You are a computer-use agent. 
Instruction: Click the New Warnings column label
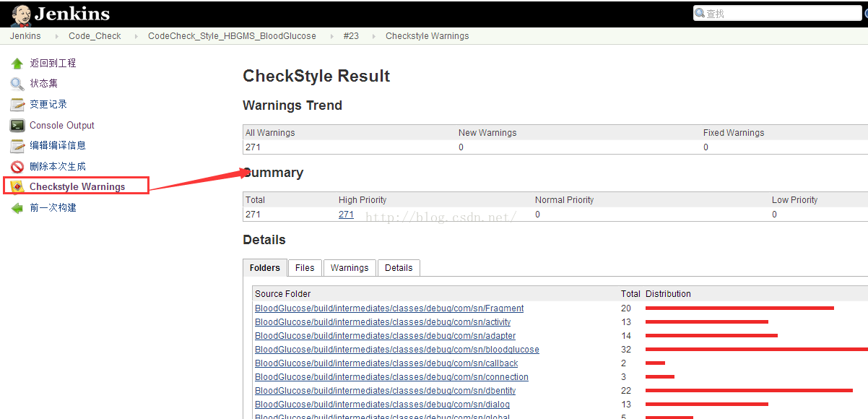click(487, 133)
